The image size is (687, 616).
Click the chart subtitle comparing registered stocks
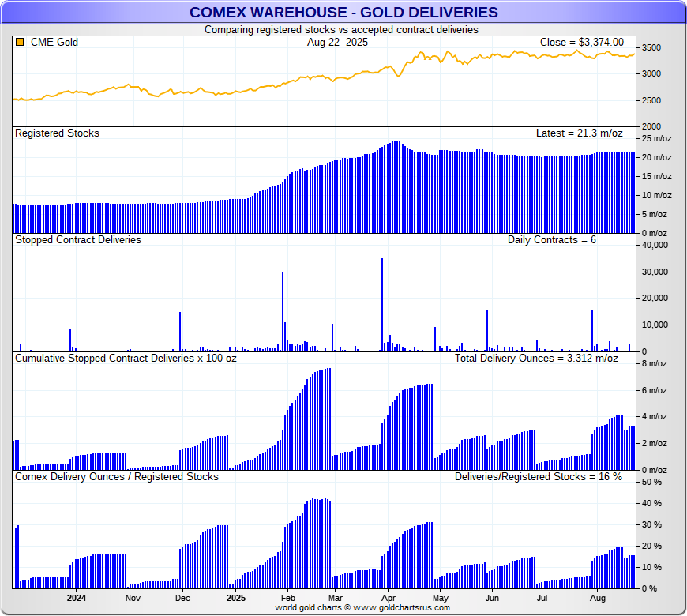coord(341,29)
